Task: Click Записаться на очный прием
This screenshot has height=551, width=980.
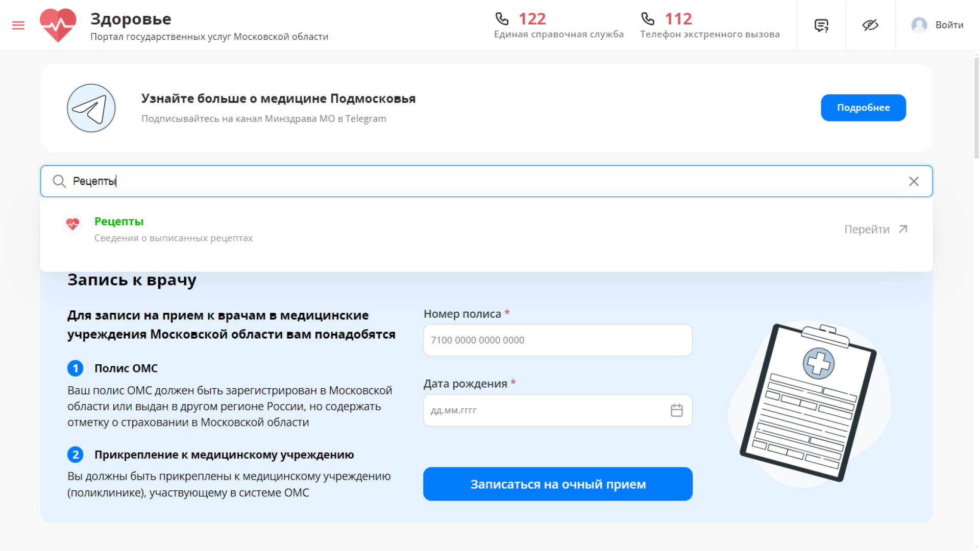Action: click(557, 484)
